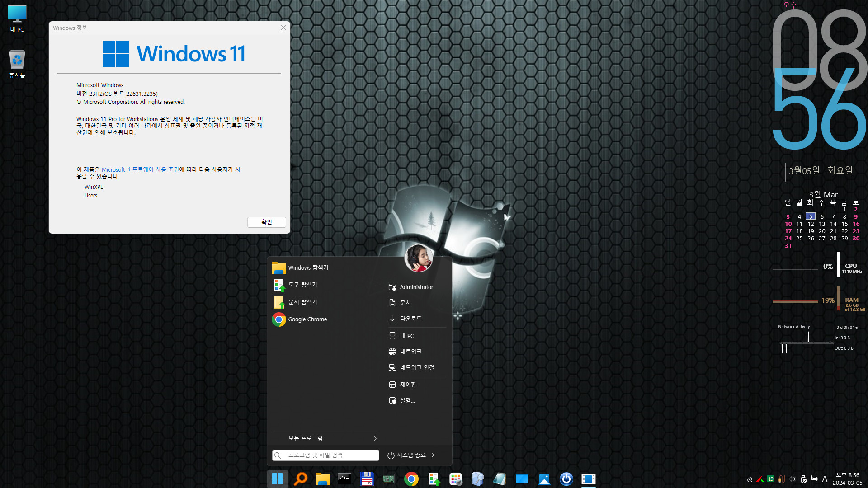Click the green 19 tray indicator

click(x=771, y=479)
